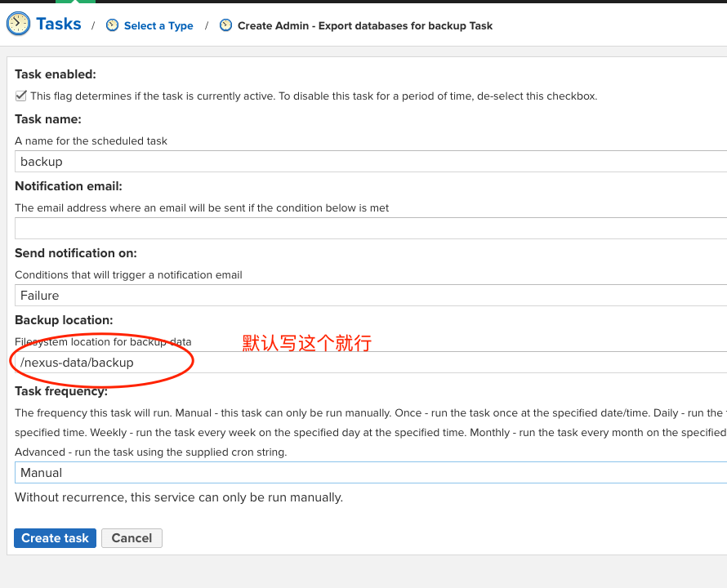Click the Task frequency heading label

pyautogui.click(x=61, y=392)
